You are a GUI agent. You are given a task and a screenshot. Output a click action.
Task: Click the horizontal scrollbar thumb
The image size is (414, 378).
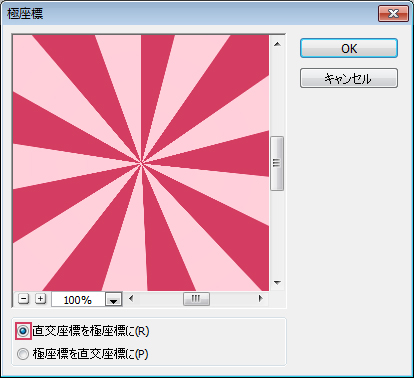[x=196, y=299]
